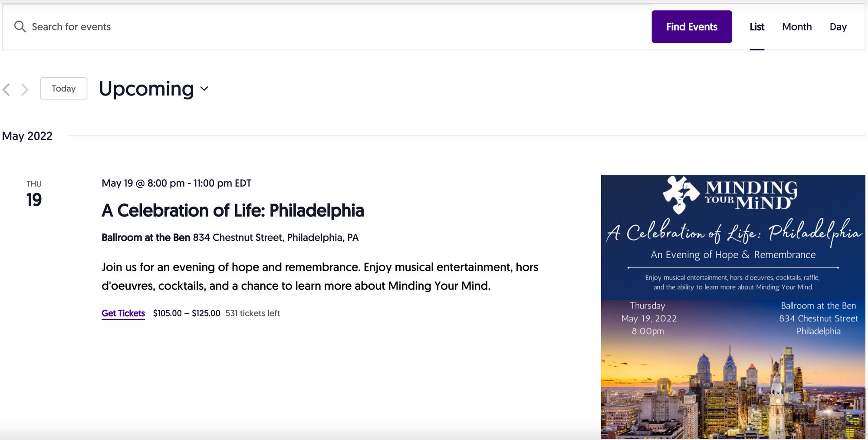Switch to the Day view tab
Viewport: 868px width, 440px height.
838,27
